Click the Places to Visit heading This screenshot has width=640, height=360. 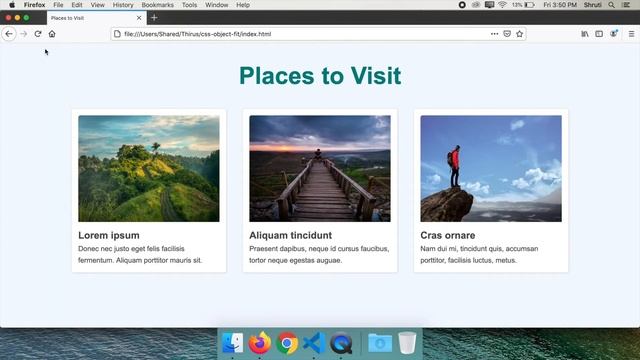click(320, 76)
